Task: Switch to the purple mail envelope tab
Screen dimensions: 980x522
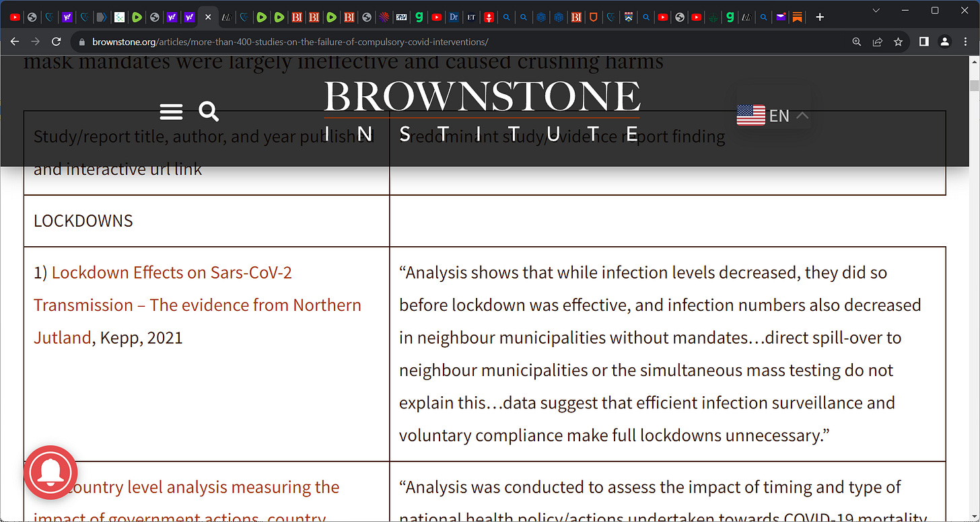Action: tap(781, 17)
